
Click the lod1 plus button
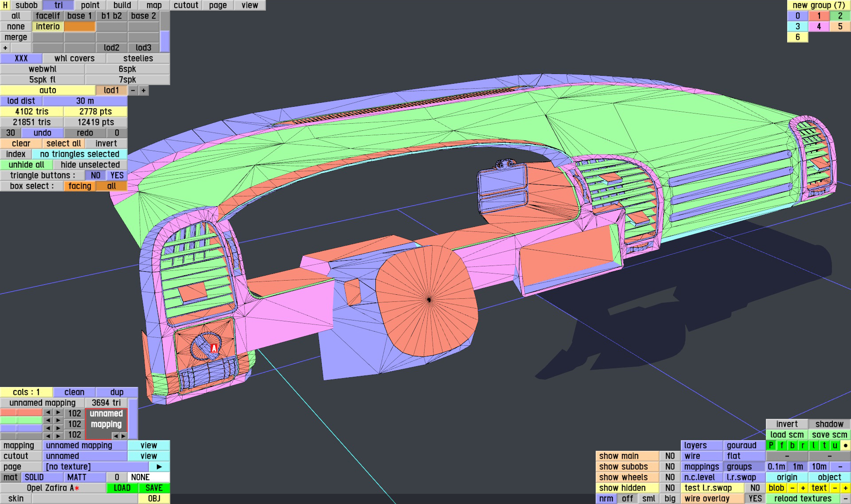(144, 90)
